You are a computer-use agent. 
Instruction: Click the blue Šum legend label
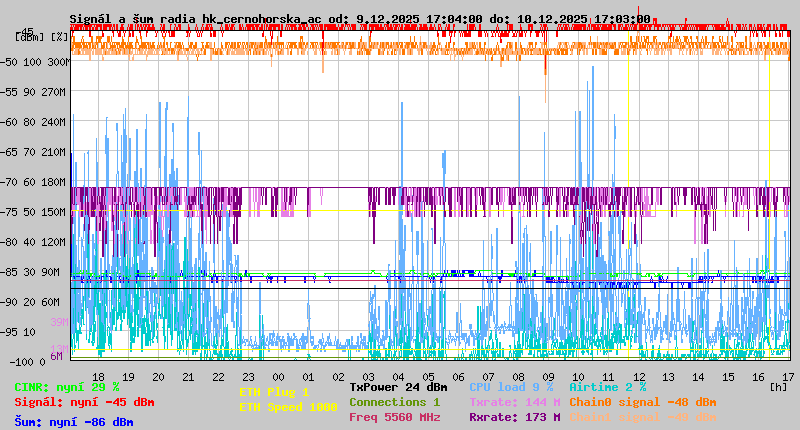74,422
